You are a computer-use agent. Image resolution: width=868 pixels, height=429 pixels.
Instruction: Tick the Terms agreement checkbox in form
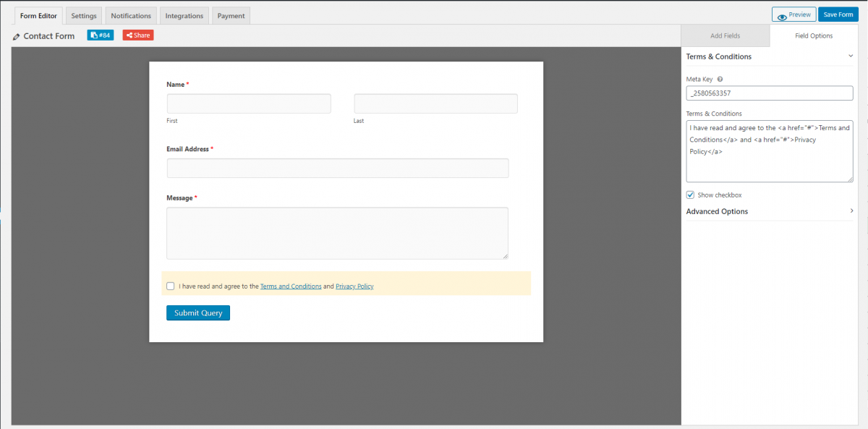(171, 286)
